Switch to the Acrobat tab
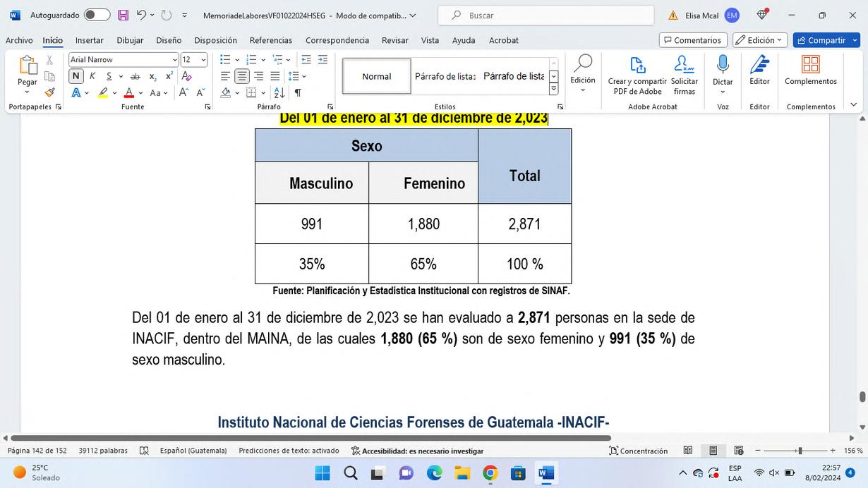868x488 pixels. pyautogui.click(x=504, y=40)
